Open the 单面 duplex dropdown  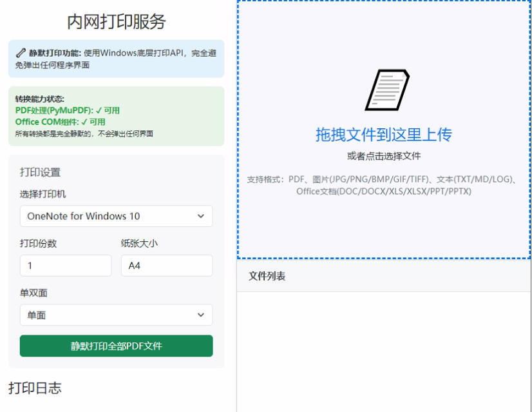coord(117,315)
